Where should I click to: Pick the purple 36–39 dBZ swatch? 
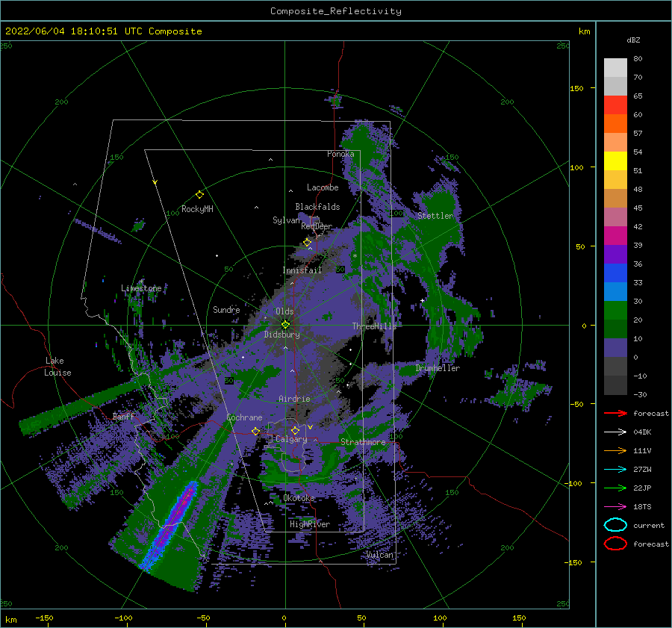coord(615,255)
